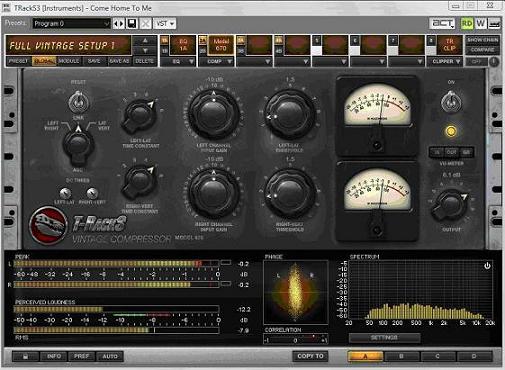This screenshot has height=370, width=505.
Task: Open the VST dropdown menu
Action: pos(165,24)
